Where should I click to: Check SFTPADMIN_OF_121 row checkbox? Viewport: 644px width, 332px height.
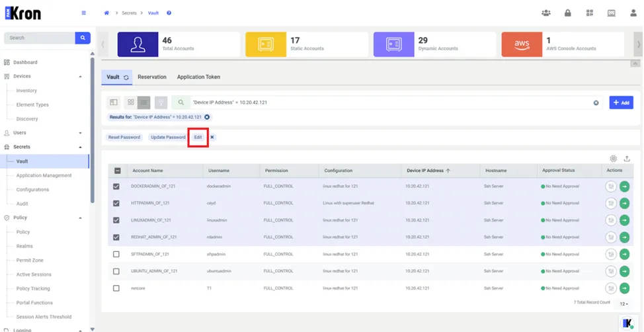point(116,255)
